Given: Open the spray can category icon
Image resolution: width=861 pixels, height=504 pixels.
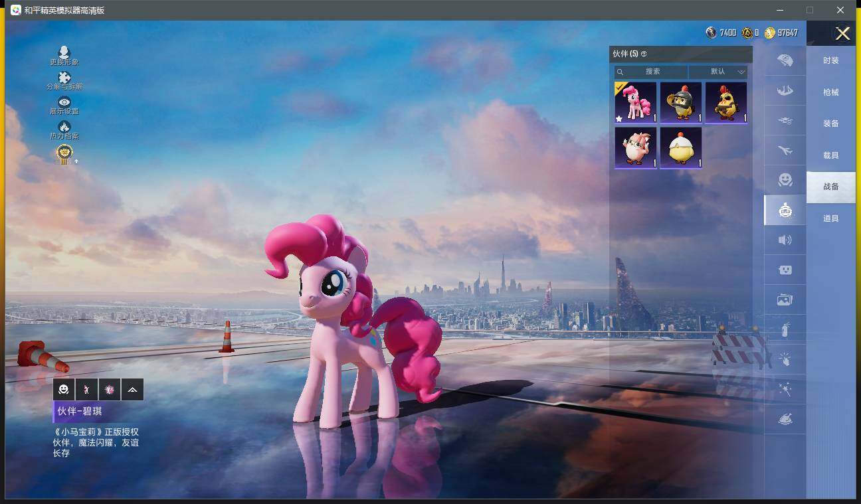Looking at the screenshot, I should tap(785, 329).
